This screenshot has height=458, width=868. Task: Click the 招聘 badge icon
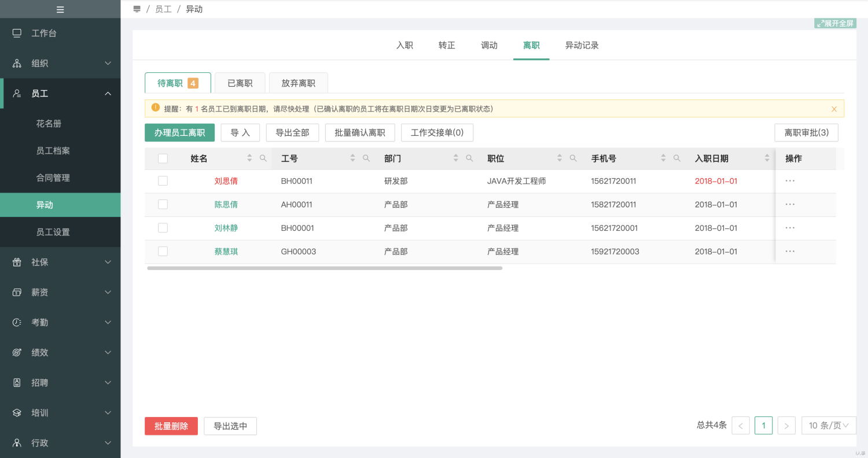coord(17,382)
